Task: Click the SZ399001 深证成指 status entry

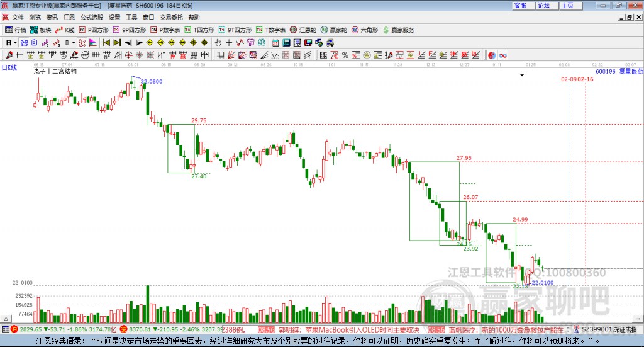Action: [609, 330]
